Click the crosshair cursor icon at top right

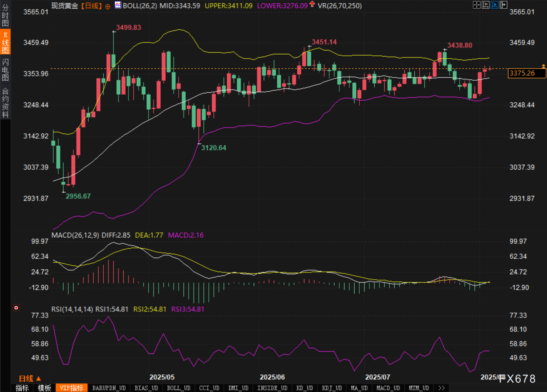tap(476, 5)
